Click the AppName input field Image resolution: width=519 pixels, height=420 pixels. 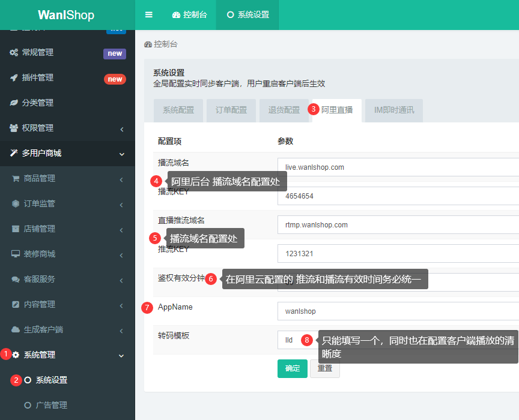[398, 311]
